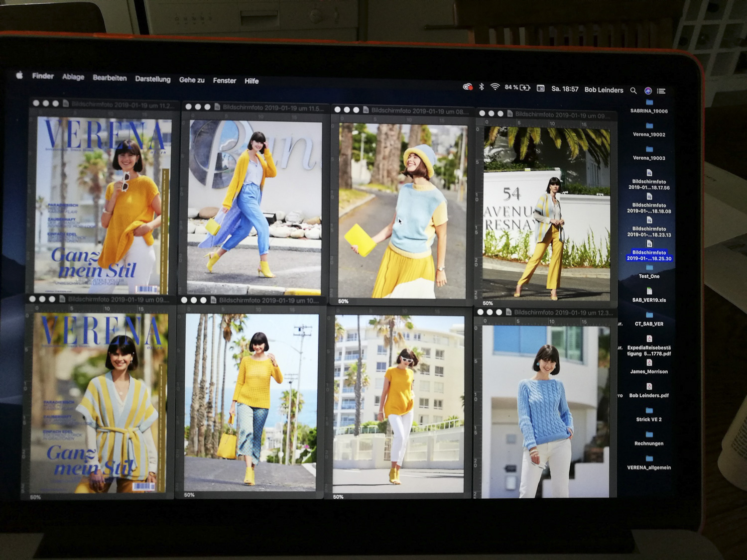Open the Ablage menu
The image size is (747, 560).
(x=73, y=77)
